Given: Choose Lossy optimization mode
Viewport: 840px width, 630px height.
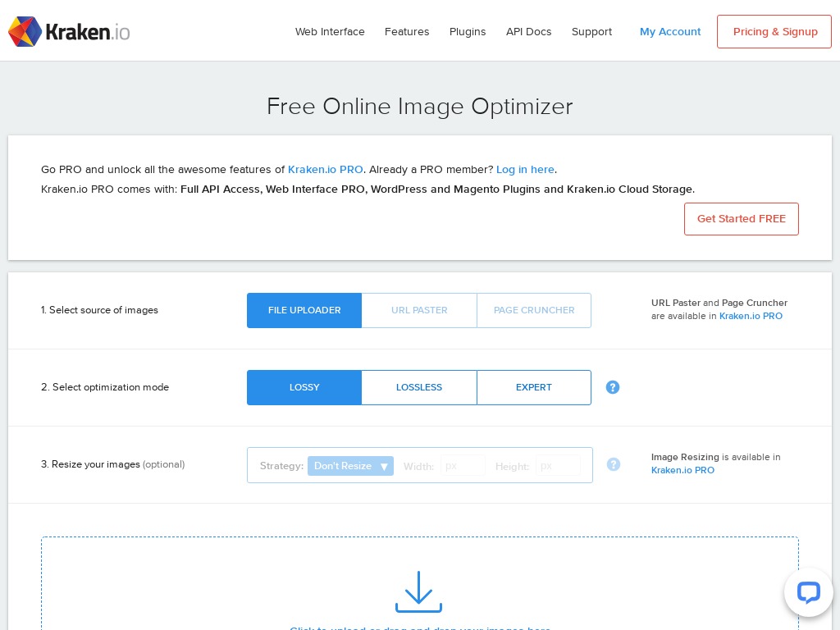Looking at the screenshot, I should 304,387.
